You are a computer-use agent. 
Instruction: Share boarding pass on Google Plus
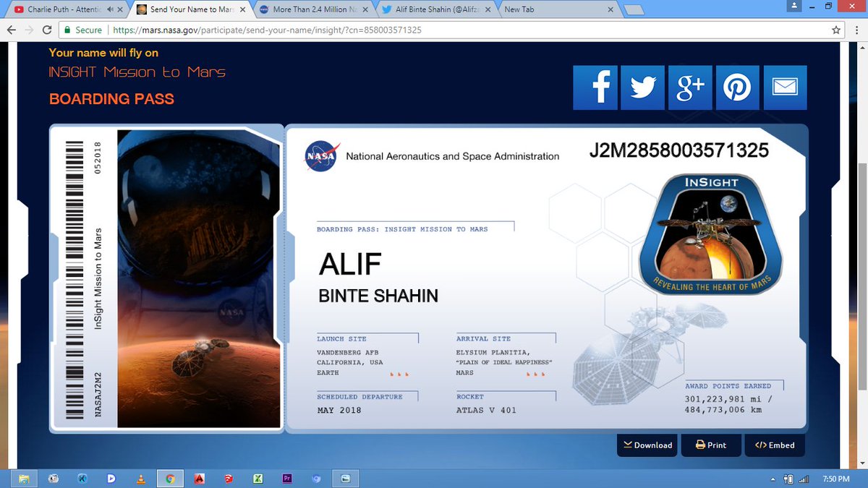[690, 88]
